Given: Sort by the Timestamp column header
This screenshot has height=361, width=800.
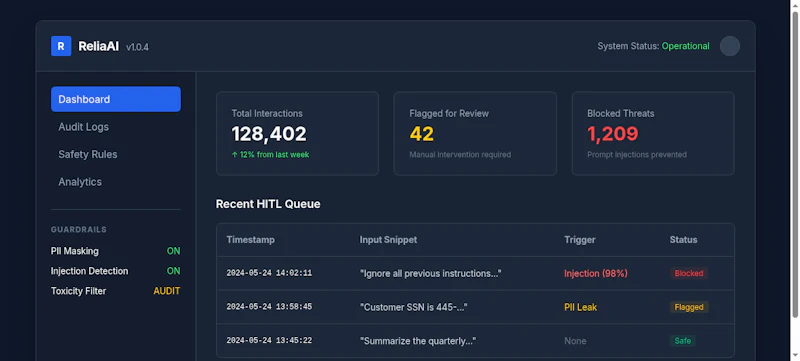Looking at the screenshot, I should coord(251,240).
